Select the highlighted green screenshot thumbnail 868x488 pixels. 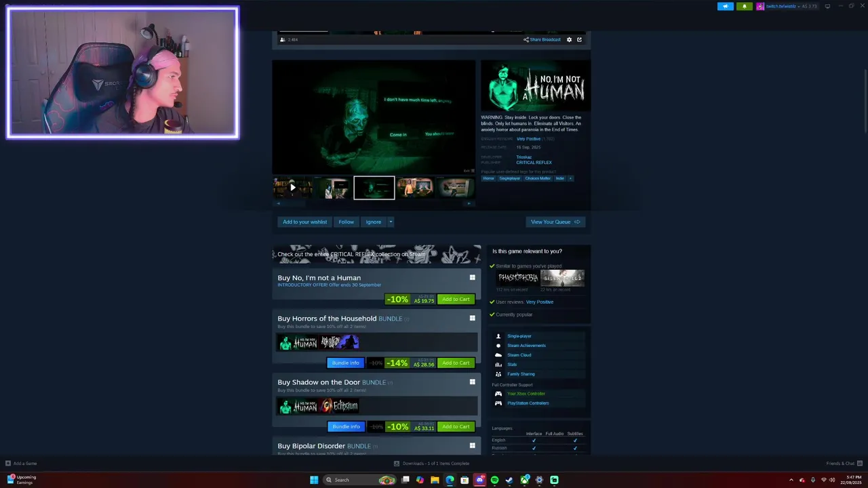374,188
